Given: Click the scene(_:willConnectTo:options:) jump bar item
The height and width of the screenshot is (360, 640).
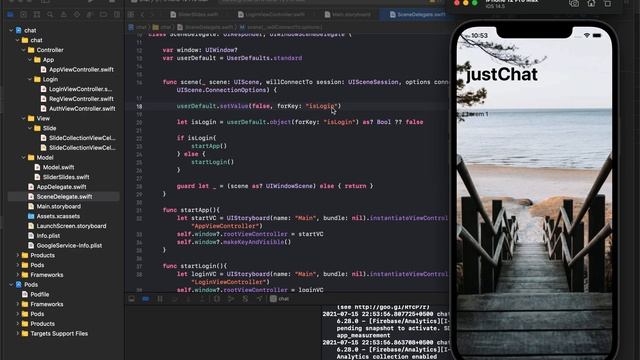Looking at the screenshot, I should coord(281,27).
